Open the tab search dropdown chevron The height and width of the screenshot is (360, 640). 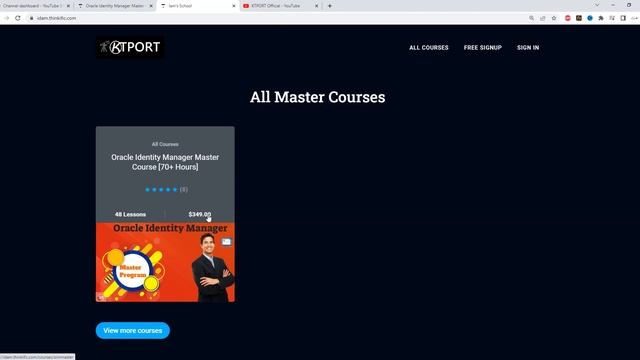[x=597, y=5]
